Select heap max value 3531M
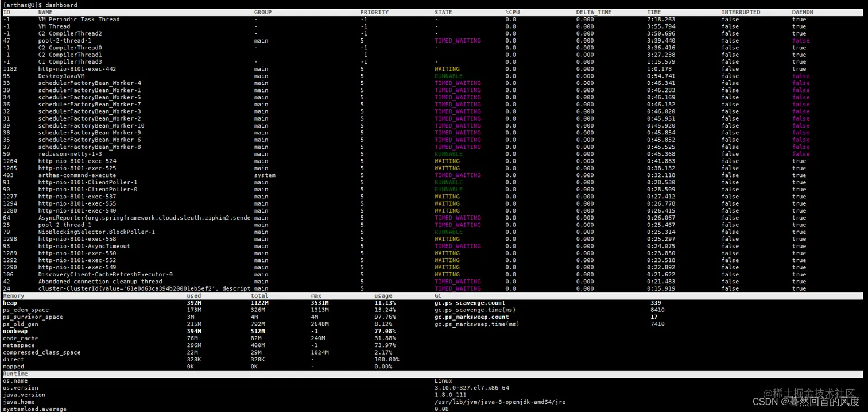Screen dimensions: 868x412 (x=320, y=303)
